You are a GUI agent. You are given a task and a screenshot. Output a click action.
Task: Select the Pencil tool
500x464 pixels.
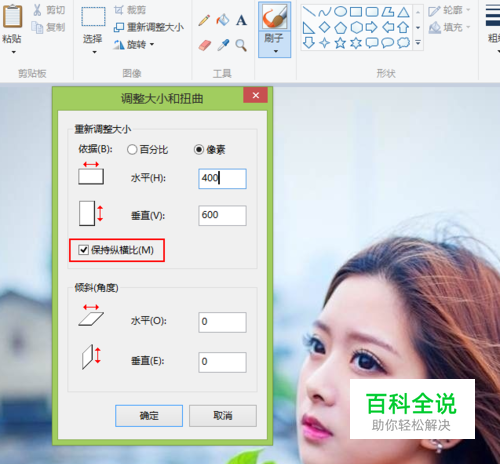click(x=204, y=20)
